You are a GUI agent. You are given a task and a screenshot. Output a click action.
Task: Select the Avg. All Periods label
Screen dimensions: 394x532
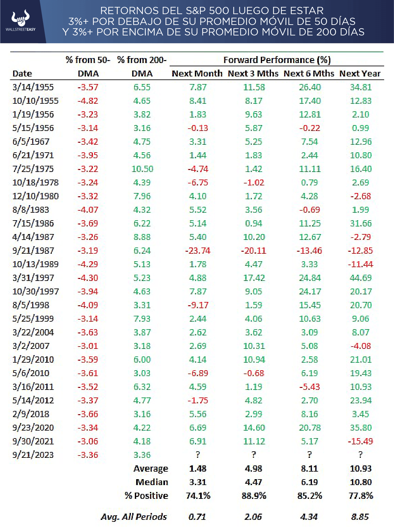134,517
